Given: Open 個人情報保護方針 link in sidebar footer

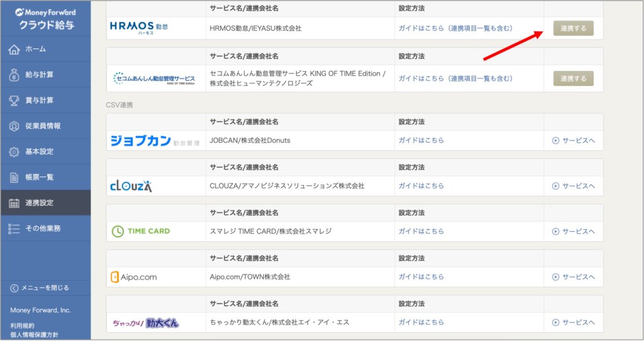Looking at the screenshot, I should (x=35, y=335).
